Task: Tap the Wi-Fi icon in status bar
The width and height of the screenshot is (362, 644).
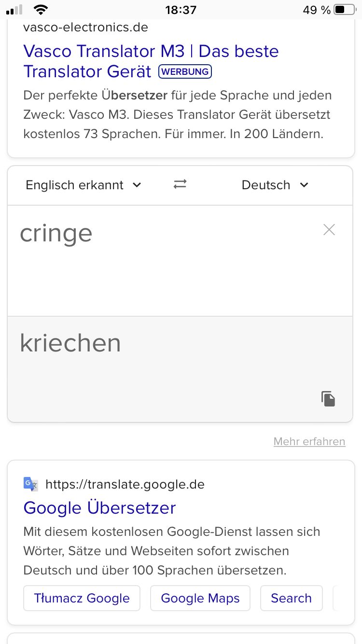Action: (42, 10)
